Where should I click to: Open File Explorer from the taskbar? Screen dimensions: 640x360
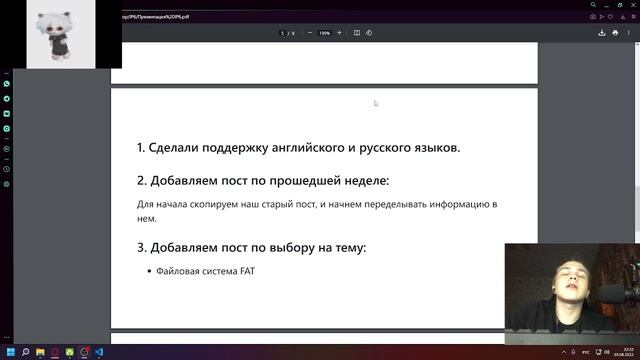tap(40, 352)
